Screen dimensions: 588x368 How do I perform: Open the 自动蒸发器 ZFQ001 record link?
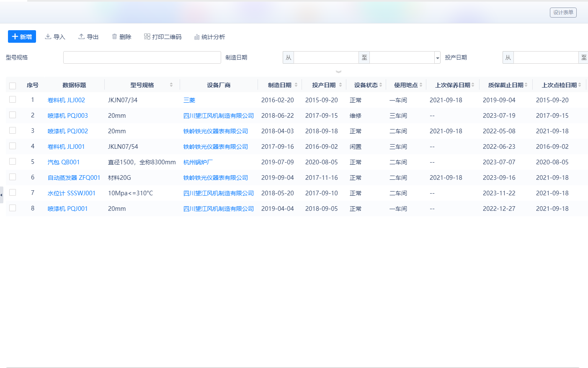(74, 178)
